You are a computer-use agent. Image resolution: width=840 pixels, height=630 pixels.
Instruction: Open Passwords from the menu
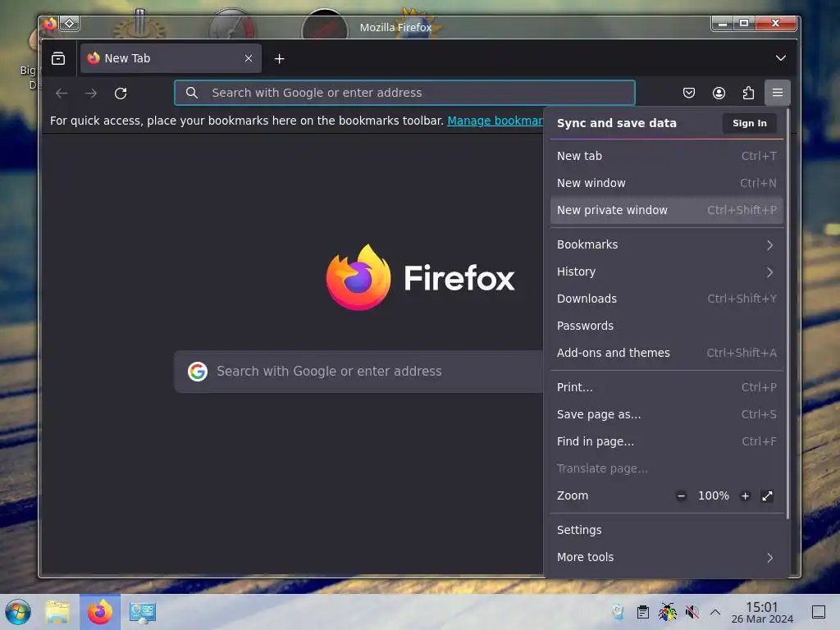point(666,326)
